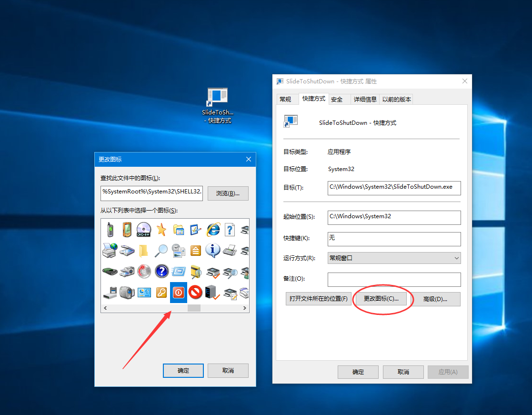532x415 pixels.
Task: Click the right arrow of the icon list scrollbar
Action: (x=244, y=308)
